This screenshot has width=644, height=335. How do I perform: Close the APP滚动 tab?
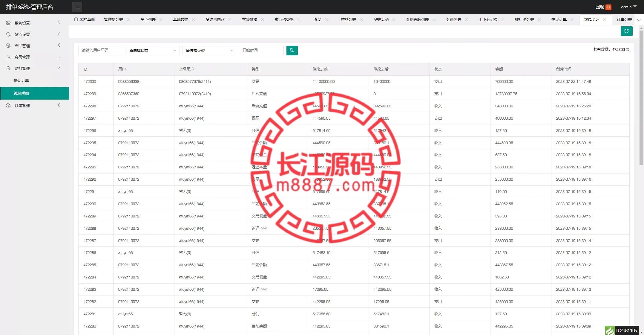(394, 19)
